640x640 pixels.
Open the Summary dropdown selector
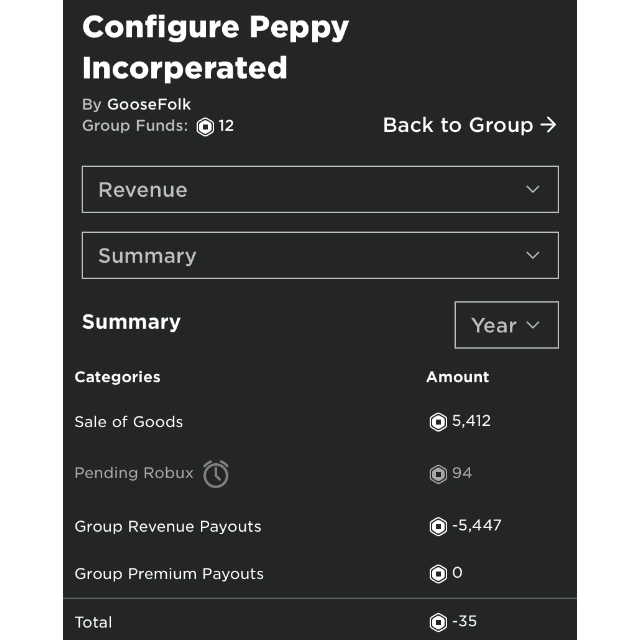pyautogui.click(x=320, y=256)
